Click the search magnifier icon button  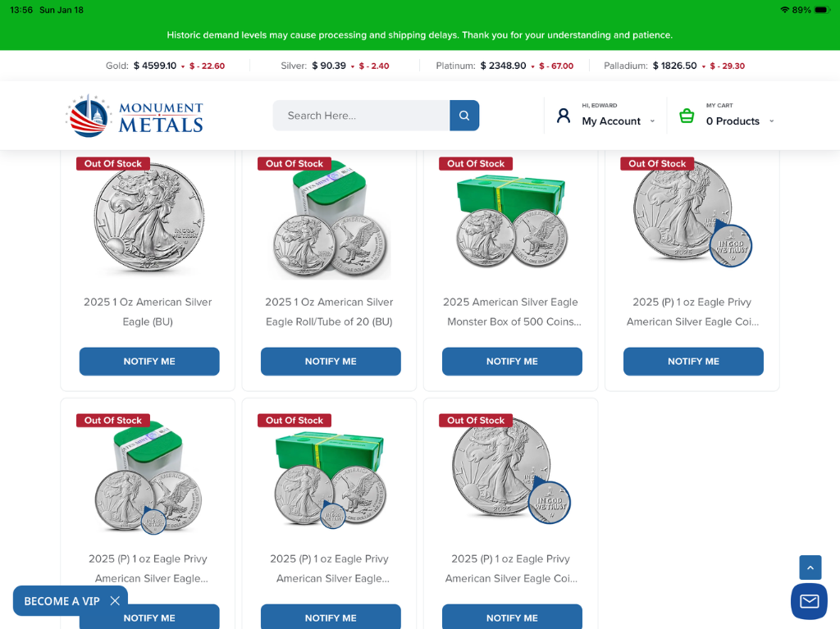click(464, 116)
